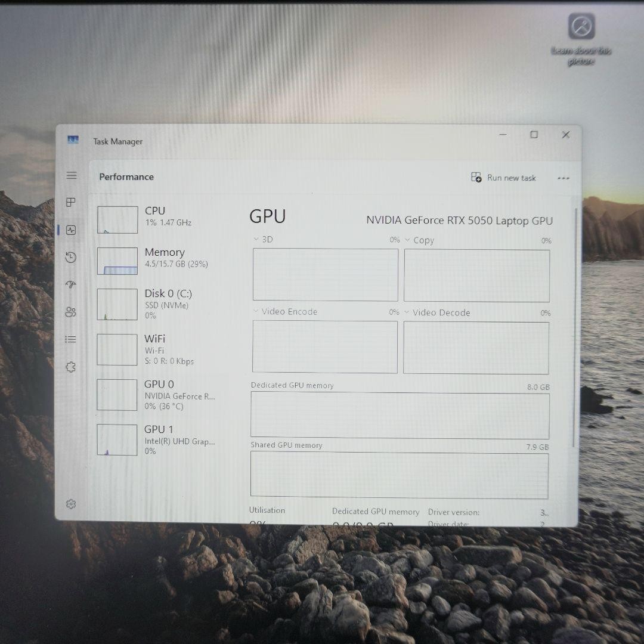Click the Performance page heading
The width and height of the screenshot is (644, 644).
click(x=126, y=177)
